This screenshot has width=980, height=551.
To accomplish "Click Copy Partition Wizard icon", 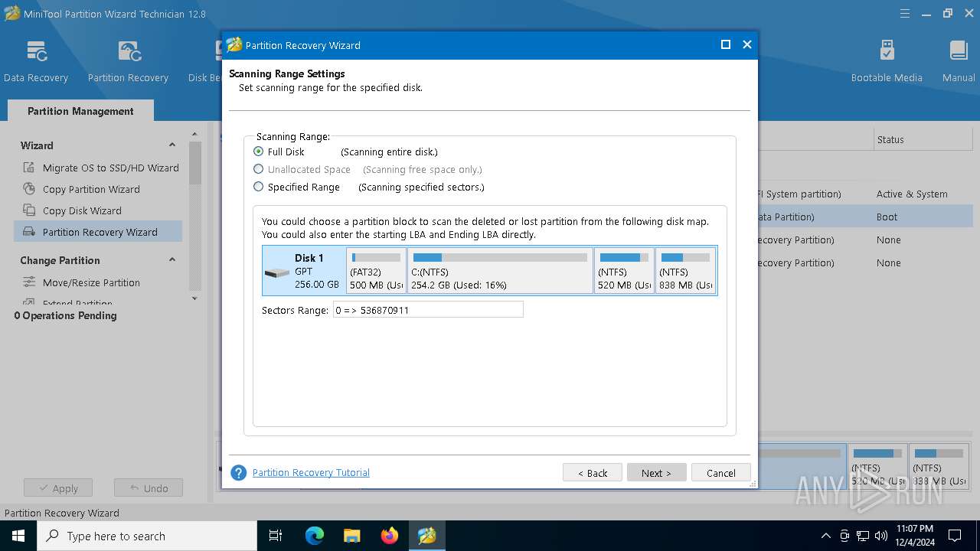I will (29, 189).
